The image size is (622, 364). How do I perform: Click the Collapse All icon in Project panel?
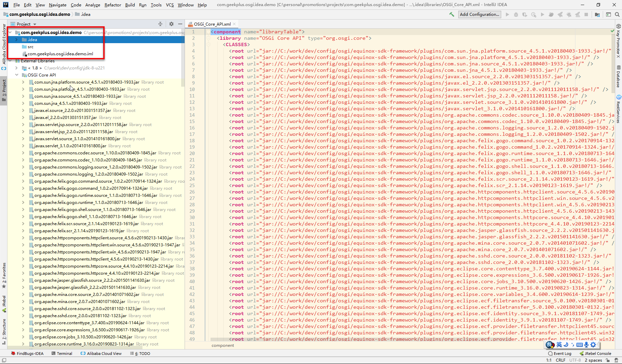tap(160, 24)
